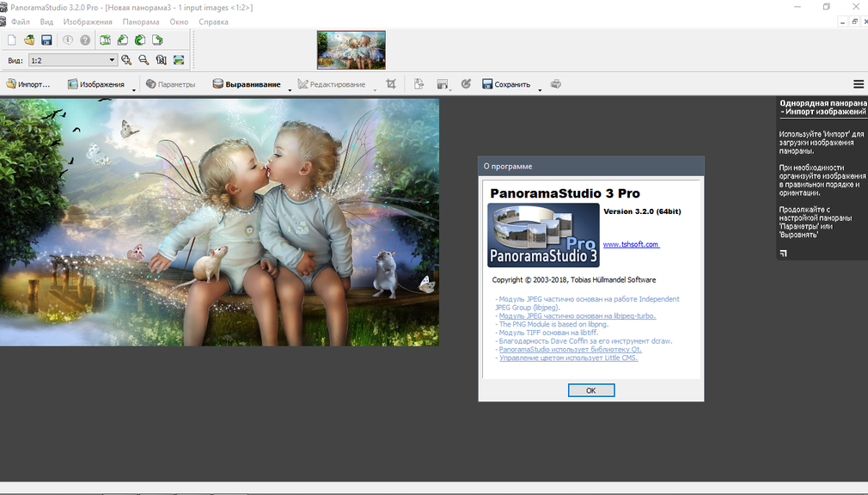Viewport: 868px width, 495px height.
Task: Click the export document icon
Action: coord(419,83)
